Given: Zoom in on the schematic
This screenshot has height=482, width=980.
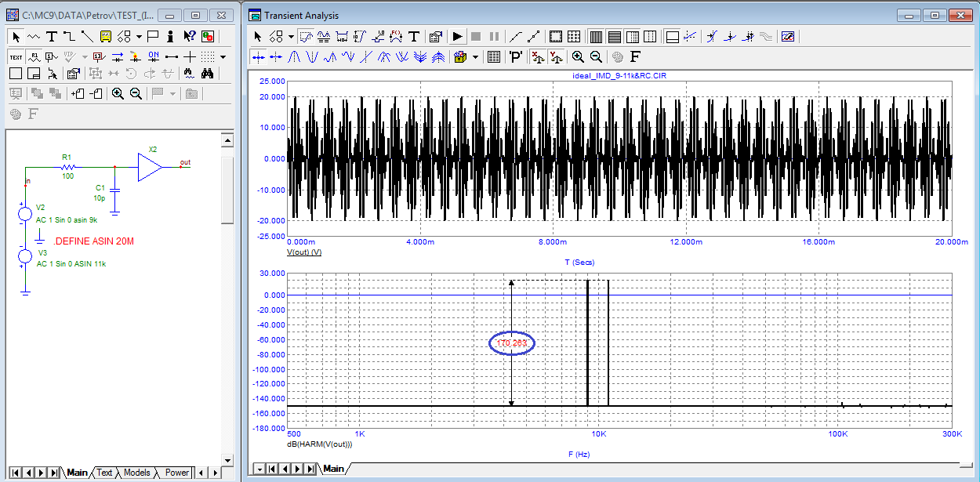Looking at the screenshot, I should pos(118,94).
